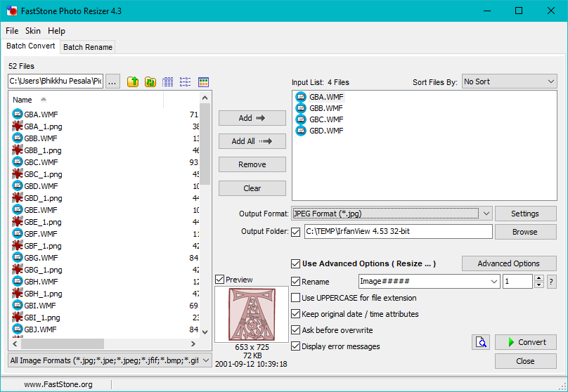Click the Advanced Options button
Viewport: 568px width, 392px height.
[x=508, y=263]
